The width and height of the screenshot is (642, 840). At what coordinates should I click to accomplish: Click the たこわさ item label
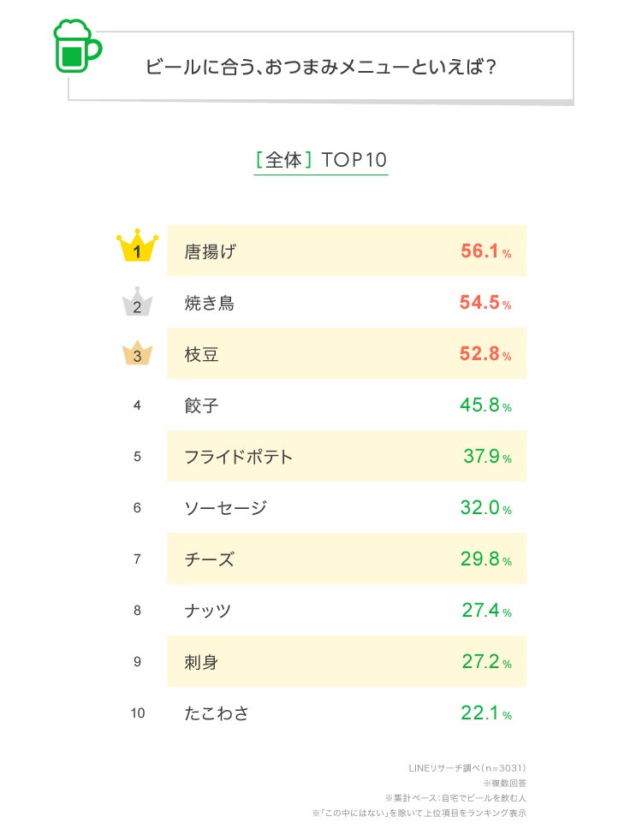pyautogui.click(x=217, y=713)
